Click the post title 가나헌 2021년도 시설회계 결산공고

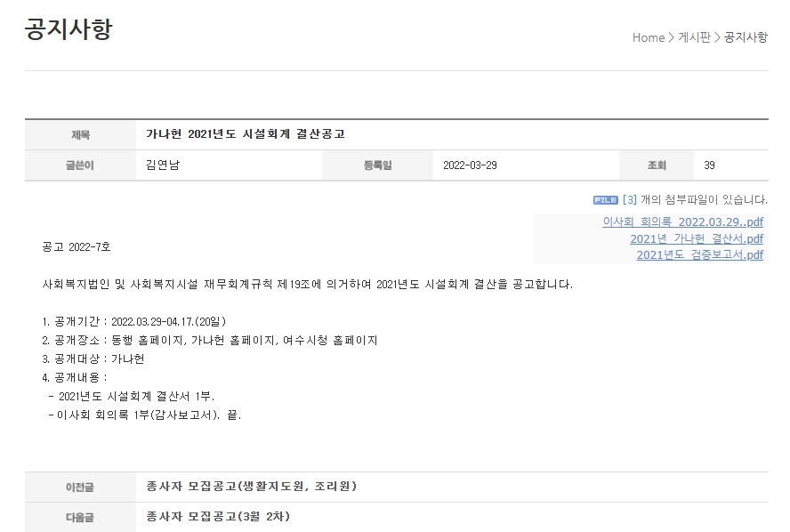click(246, 134)
